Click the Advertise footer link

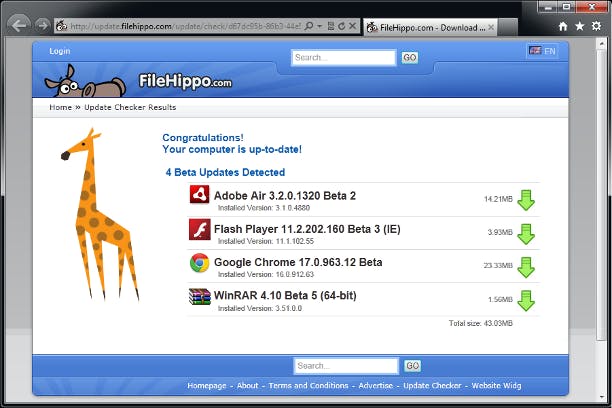(x=375, y=386)
